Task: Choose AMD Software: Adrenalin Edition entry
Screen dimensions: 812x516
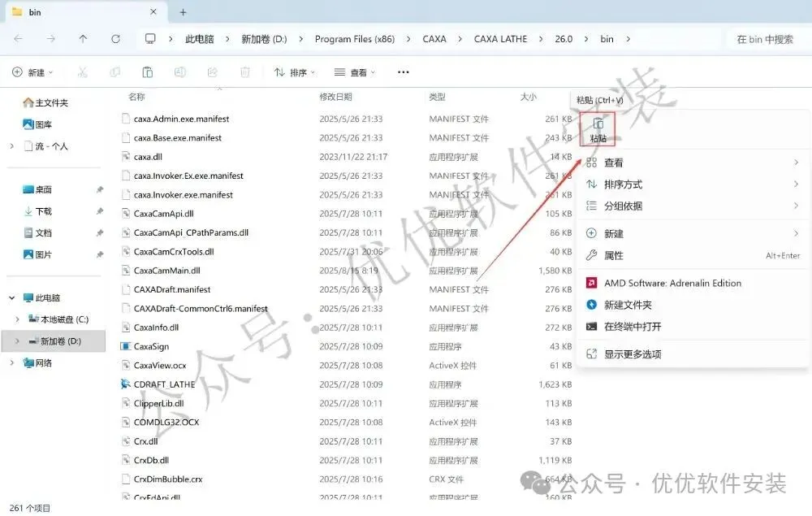Action: (693, 284)
